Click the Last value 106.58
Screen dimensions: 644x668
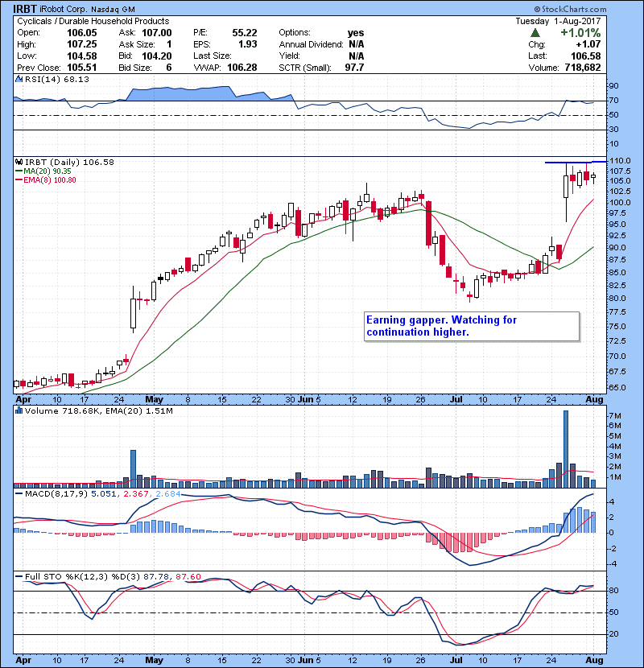pyautogui.click(x=585, y=56)
